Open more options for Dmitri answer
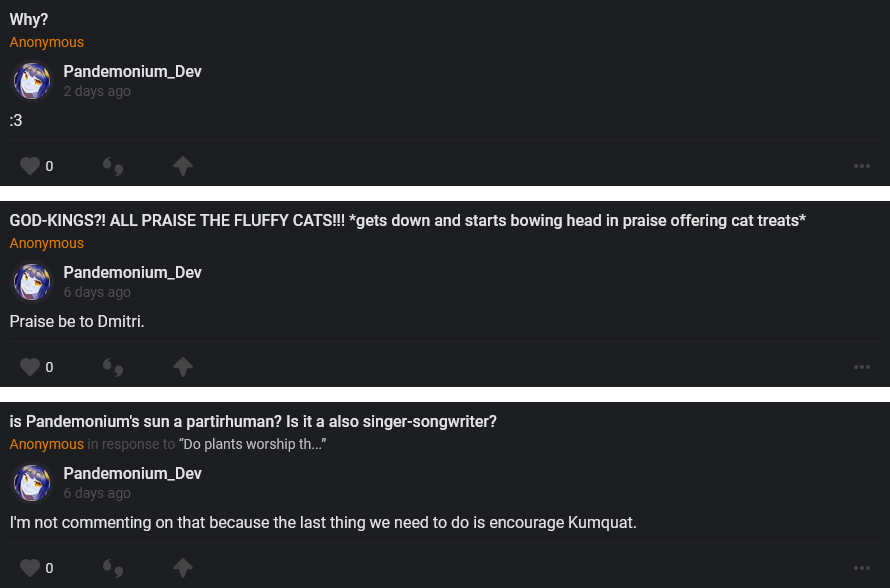This screenshot has width=890, height=588. coord(862,367)
